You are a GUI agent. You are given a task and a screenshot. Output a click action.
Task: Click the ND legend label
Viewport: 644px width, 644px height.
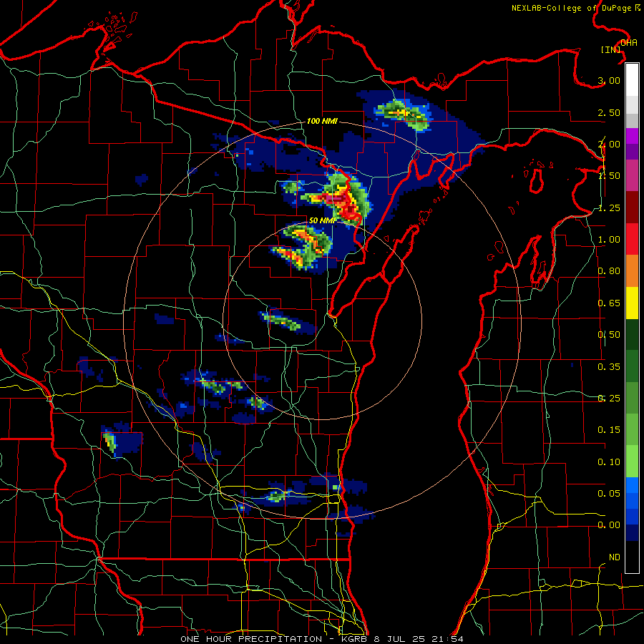click(615, 557)
